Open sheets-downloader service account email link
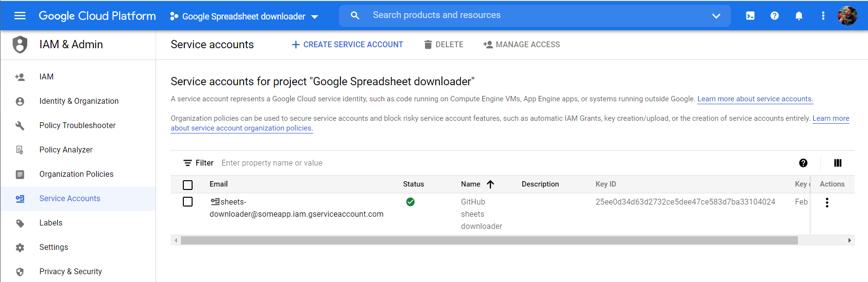Screen dimensions: 868x282 (x=297, y=208)
